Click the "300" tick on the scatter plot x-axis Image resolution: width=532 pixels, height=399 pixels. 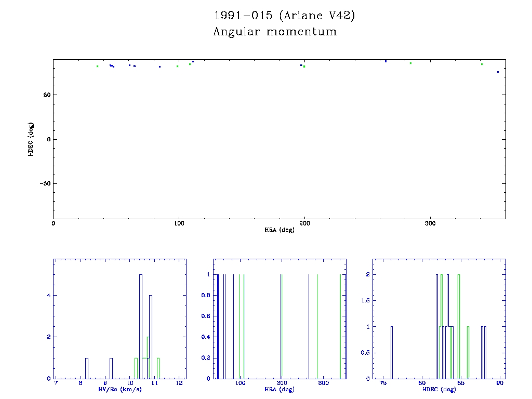(x=430, y=223)
